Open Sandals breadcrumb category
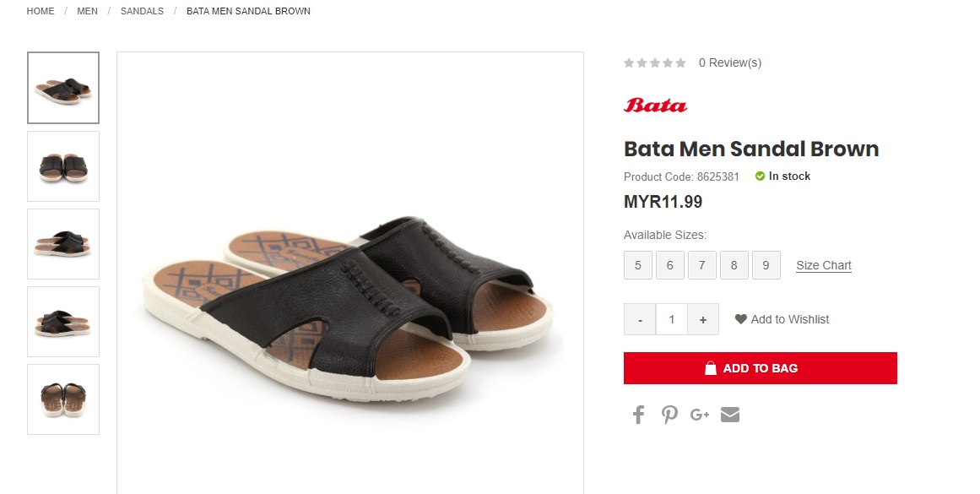 [x=142, y=11]
